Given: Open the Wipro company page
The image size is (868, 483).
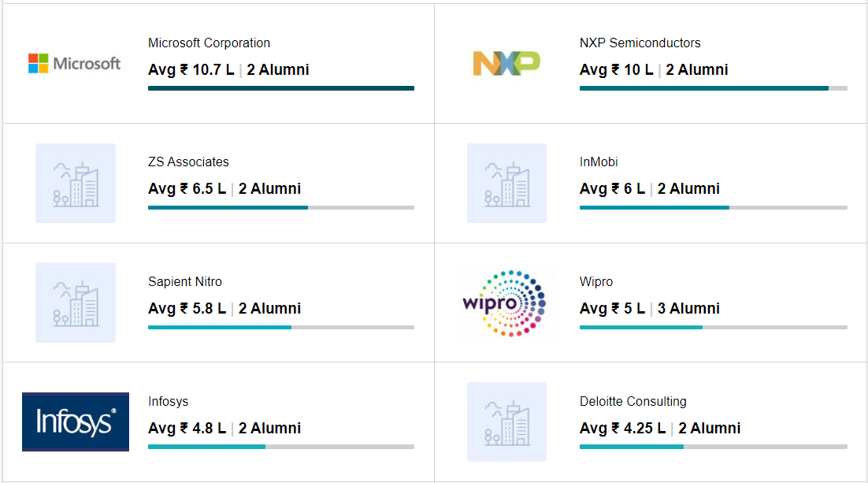Looking at the screenshot, I should [597, 281].
